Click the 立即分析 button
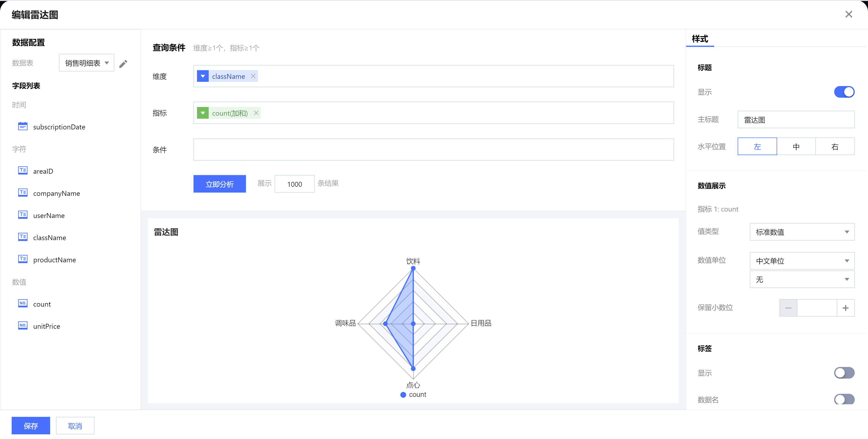868x439 pixels. tap(219, 184)
